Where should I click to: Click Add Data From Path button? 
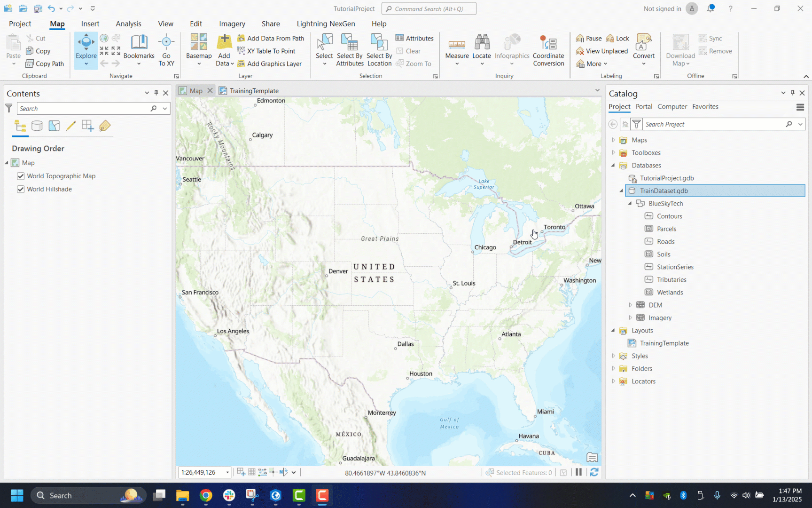pyautogui.click(x=271, y=39)
